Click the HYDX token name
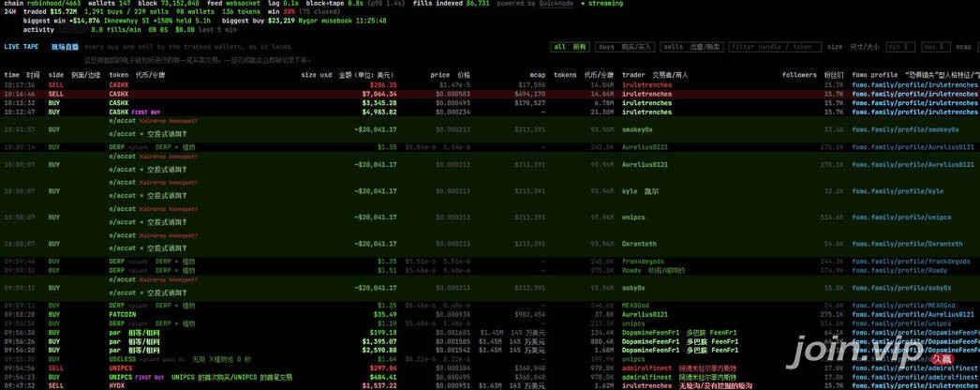980x390 pixels. (x=116, y=386)
